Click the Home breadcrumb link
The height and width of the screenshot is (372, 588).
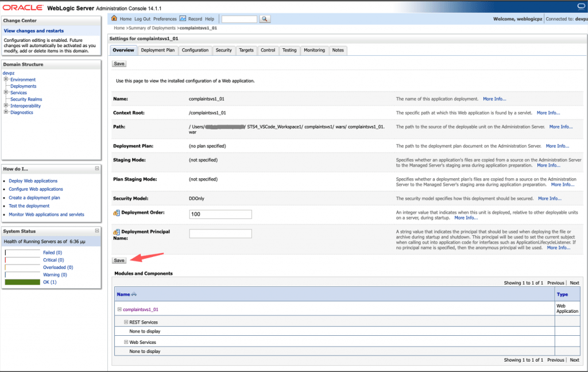coord(119,28)
